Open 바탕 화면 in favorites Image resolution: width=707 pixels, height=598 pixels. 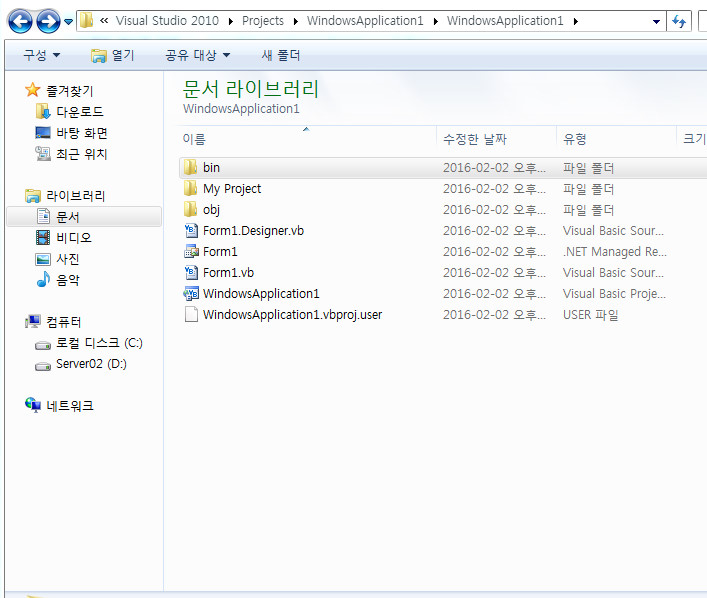point(82,133)
